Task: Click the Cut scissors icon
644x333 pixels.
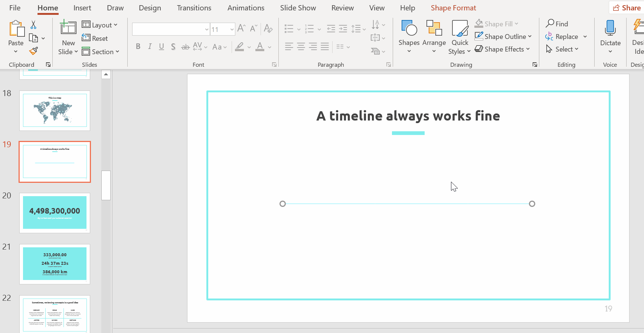Action: click(x=33, y=25)
